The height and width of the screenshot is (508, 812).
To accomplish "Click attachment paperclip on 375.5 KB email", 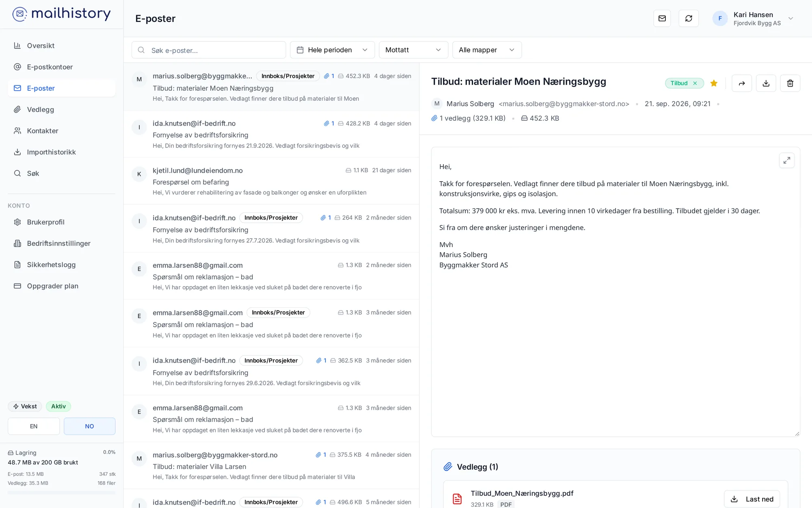I will 318,455.
